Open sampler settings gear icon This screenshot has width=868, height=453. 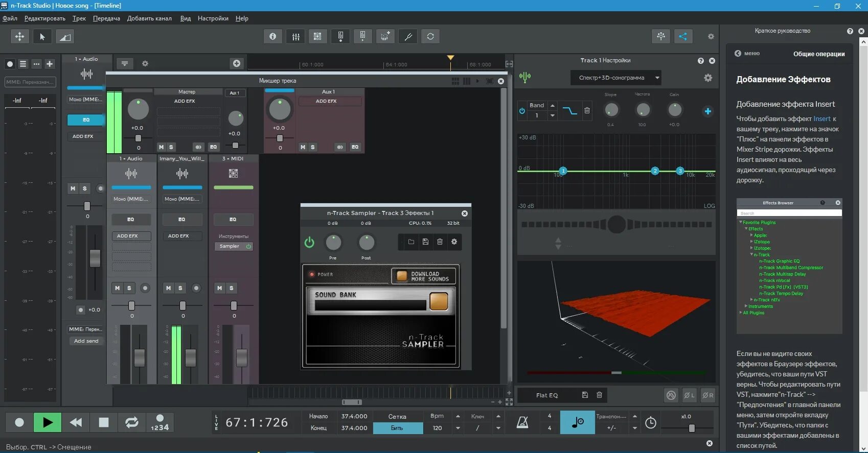click(454, 242)
